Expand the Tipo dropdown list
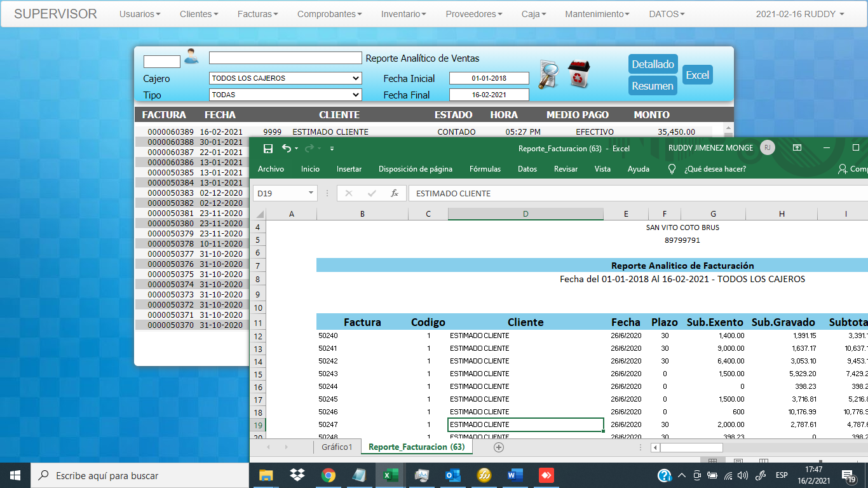Viewport: 868px width, 488px height. [x=285, y=95]
